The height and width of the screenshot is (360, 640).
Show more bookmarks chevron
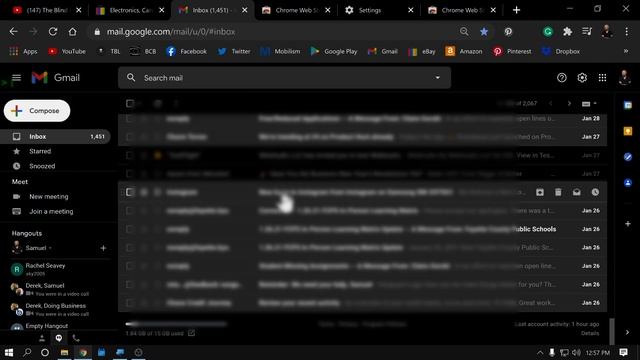tap(626, 51)
